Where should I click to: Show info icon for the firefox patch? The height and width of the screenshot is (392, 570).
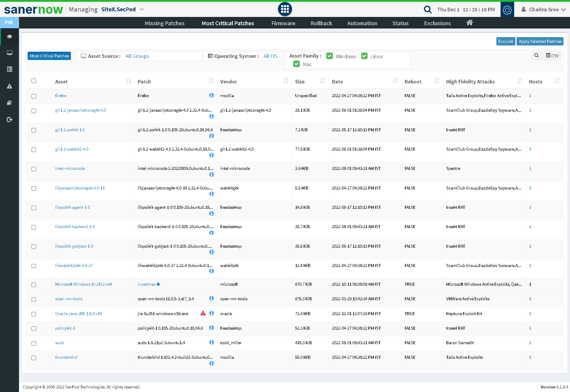pos(211,95)
